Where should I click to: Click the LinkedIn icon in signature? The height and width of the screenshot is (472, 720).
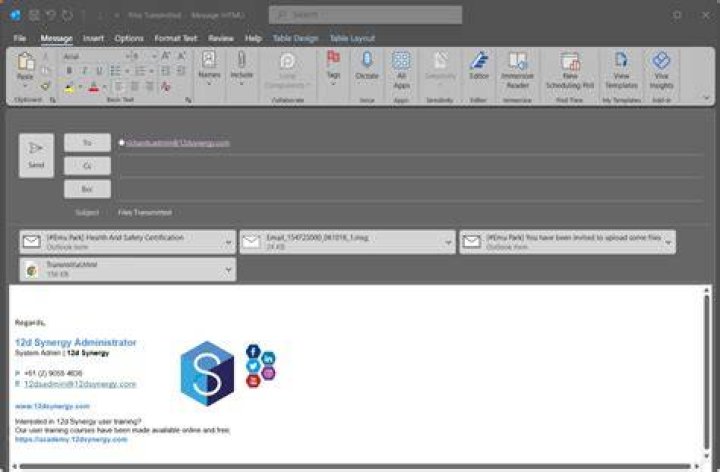tap(269, 358)
